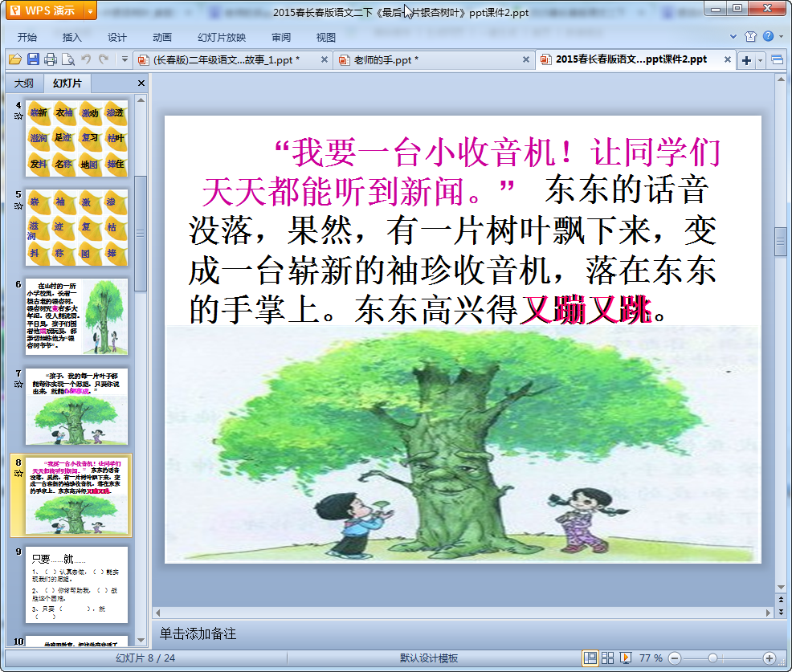The image size is (792, 672).
Task: Click the horizontal scrollbar left arrow
Action: [x=158, y=613]
